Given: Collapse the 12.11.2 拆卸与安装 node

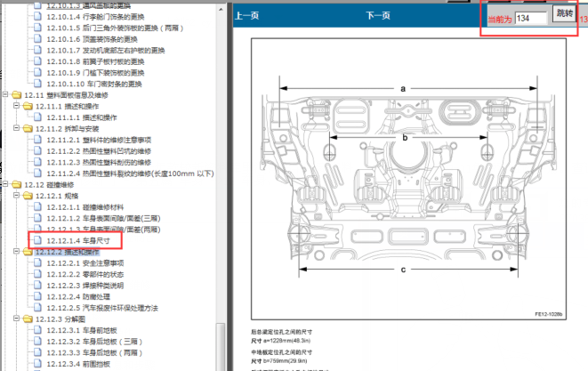Looking at the screenshot, I should coord(17,128).
